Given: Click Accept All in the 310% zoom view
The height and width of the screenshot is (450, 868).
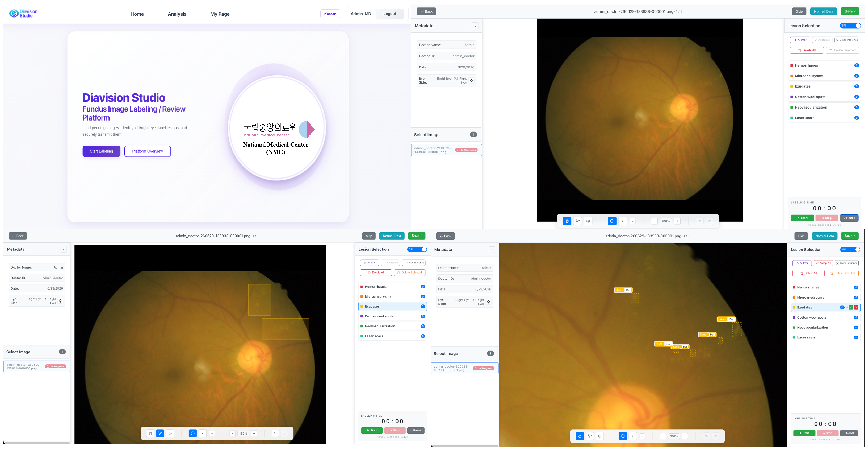Looking at the screenshot, I should (823, 263).
